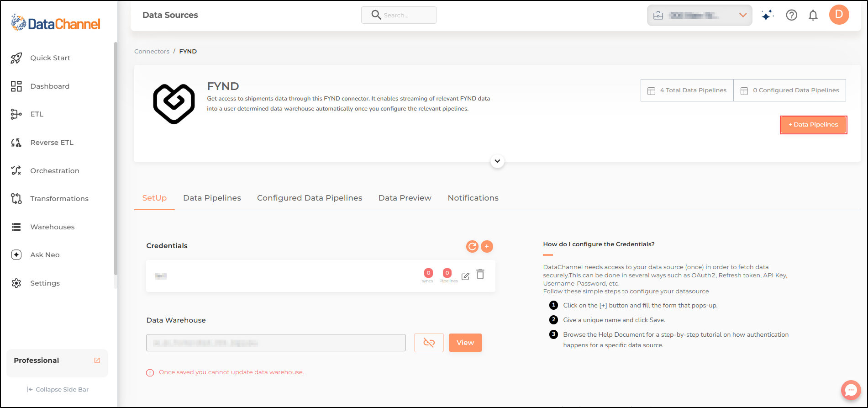Collapse the side bar

(x=58, y=390)
